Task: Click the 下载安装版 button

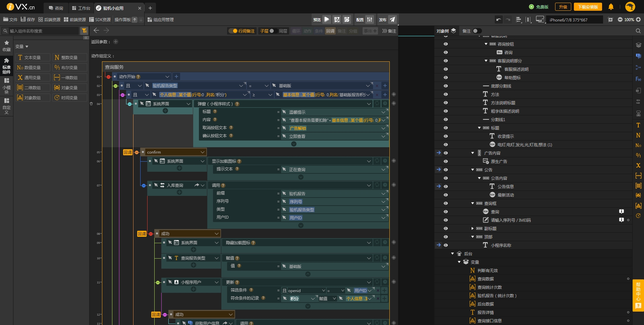Action: (588, 7)
